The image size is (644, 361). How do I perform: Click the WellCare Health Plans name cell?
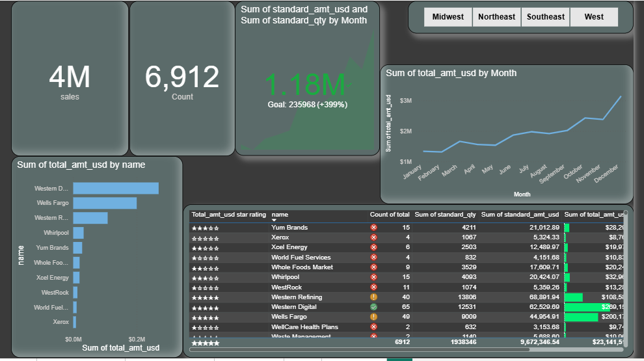pos(304,327)
